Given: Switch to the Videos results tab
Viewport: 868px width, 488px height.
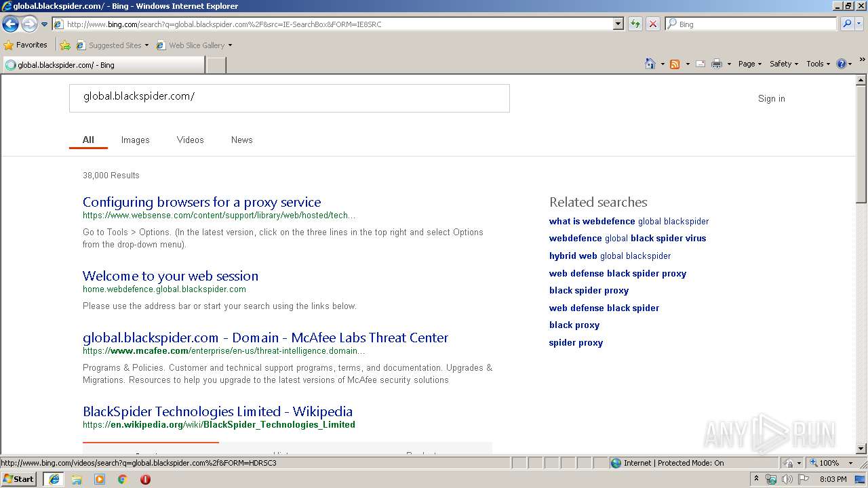Looking at the screenshot, I should pyautogui.click(x=190, y=140).
